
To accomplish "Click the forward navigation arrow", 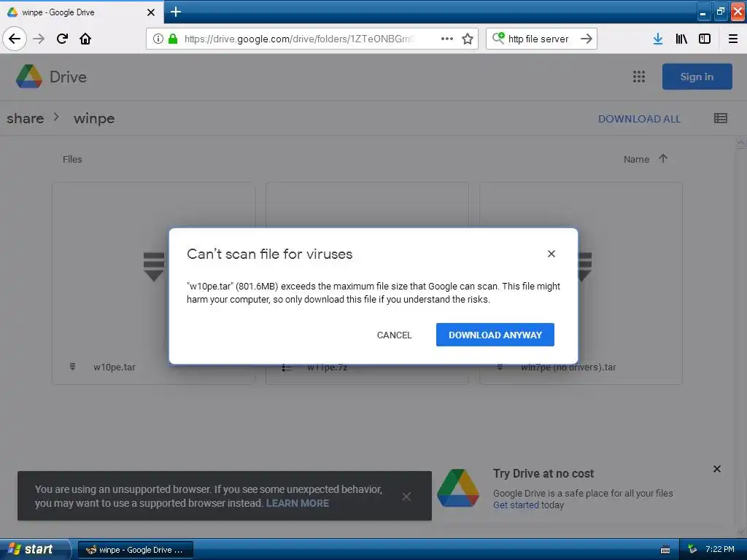I will pyautogui.click(x=39, y=39).
